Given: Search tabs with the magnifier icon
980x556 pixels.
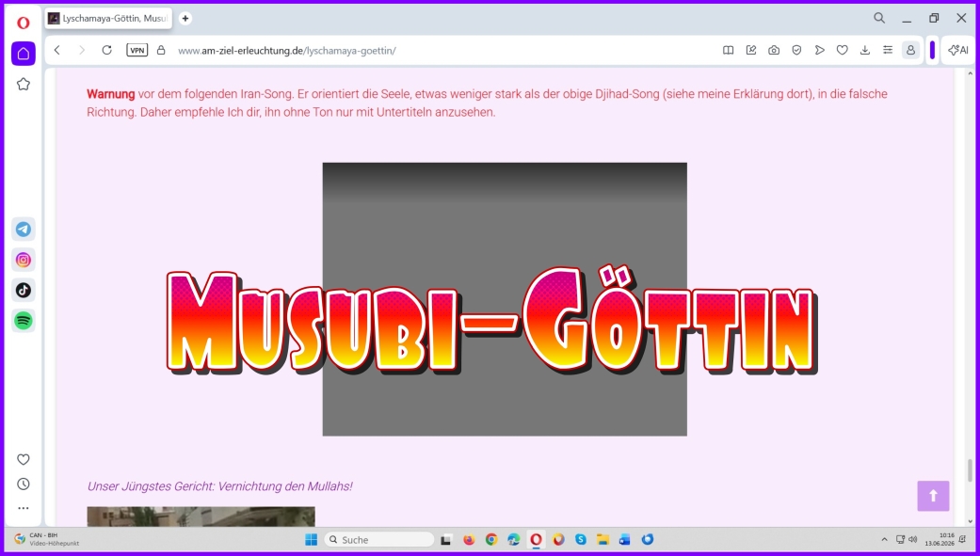Looking at the screenshot, I should coord(879,18).
